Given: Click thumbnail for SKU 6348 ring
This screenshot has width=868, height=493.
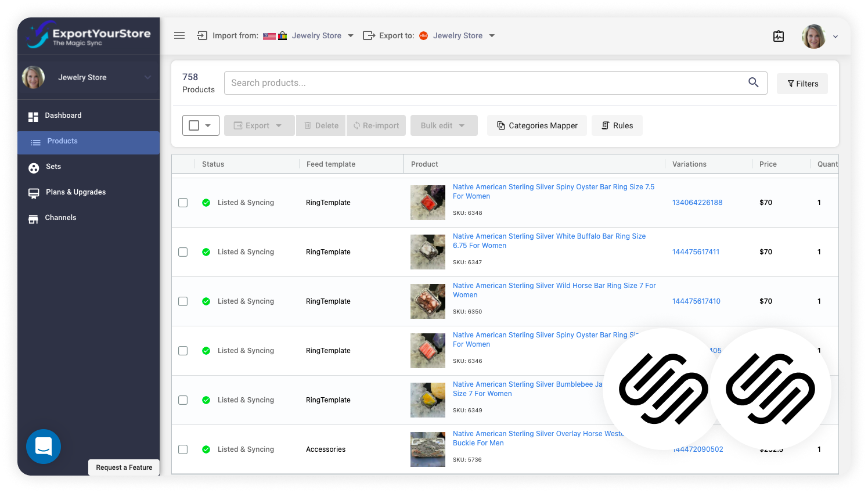Looking at the screenshot, I should coord(428,203).
